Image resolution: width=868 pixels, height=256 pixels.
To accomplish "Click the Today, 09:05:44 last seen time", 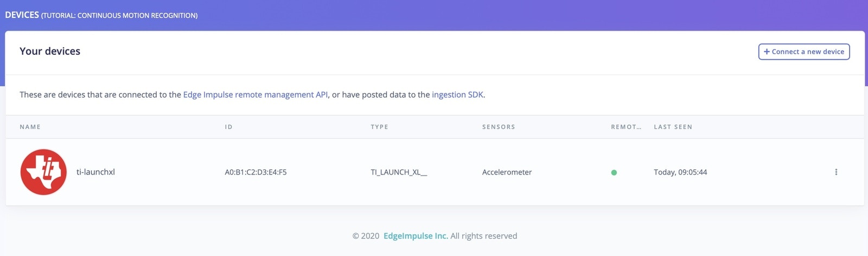I will pyautogui.click(x=680, y=172).
